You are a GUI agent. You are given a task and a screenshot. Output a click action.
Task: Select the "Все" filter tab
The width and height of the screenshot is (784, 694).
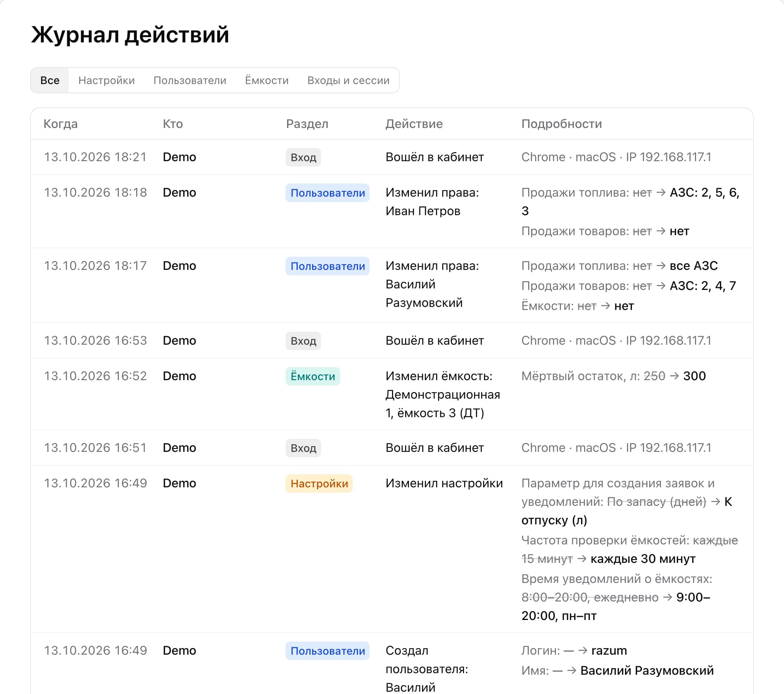click(x=50, y=80)
